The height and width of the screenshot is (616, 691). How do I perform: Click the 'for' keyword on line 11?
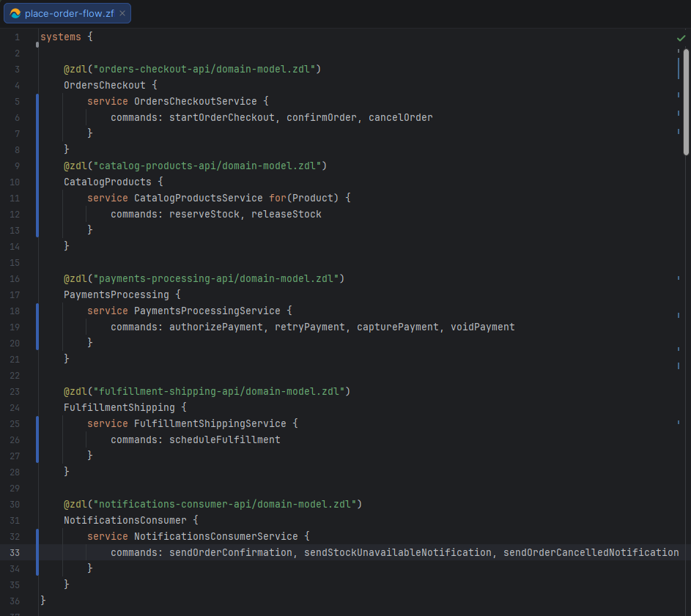[x=278, y=198]
